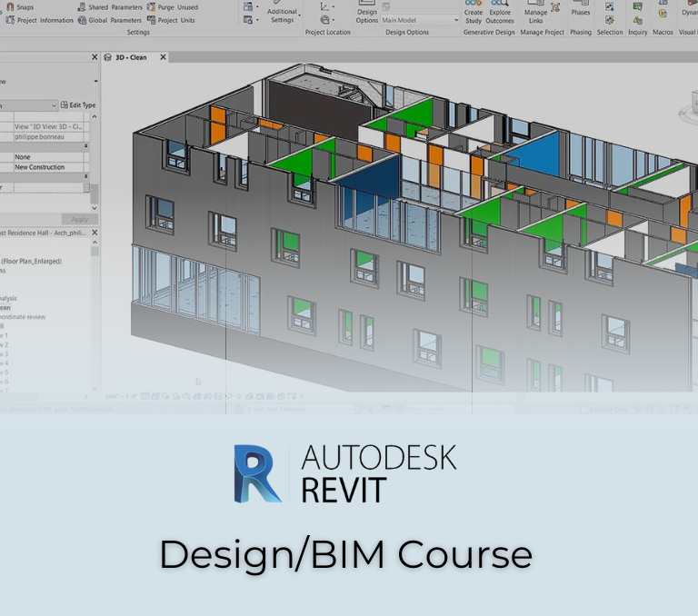Open Global Parameters
The height and width of the screenshot is (616, 698).
(x=110, y=20)
